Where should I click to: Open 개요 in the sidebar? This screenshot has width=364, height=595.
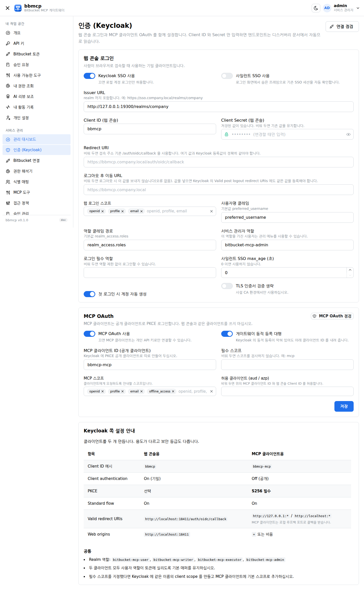click(37, 33)
